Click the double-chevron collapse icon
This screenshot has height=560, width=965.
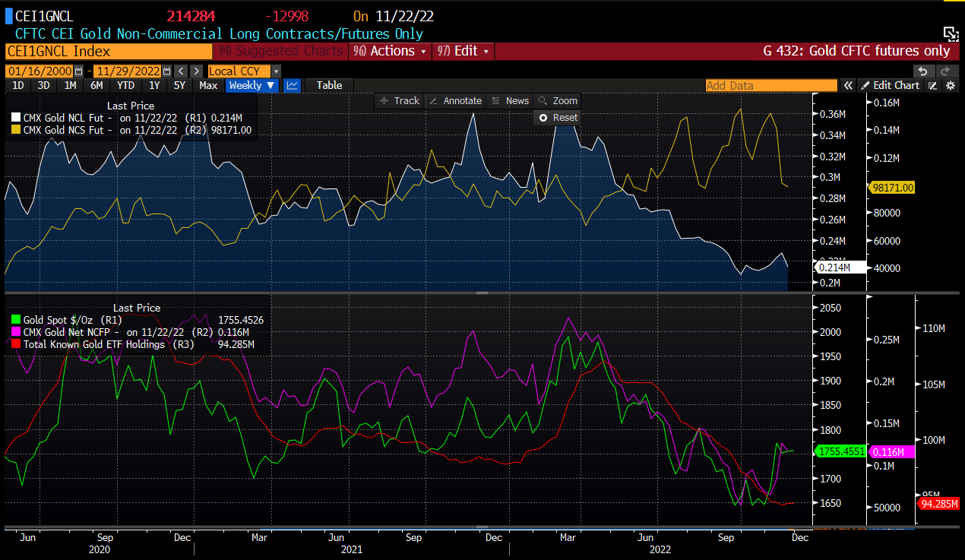click(848, 85)
